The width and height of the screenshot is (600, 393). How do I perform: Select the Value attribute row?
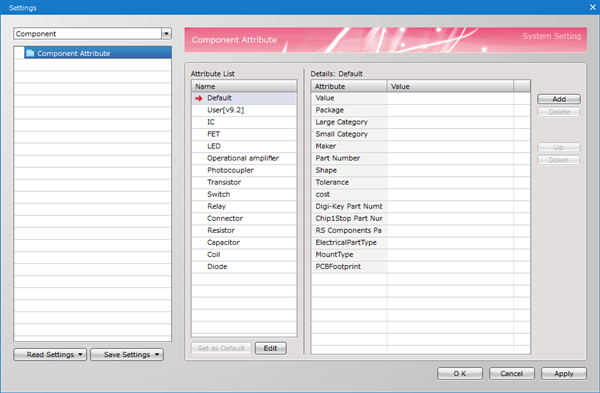click(x=421, y=98)
